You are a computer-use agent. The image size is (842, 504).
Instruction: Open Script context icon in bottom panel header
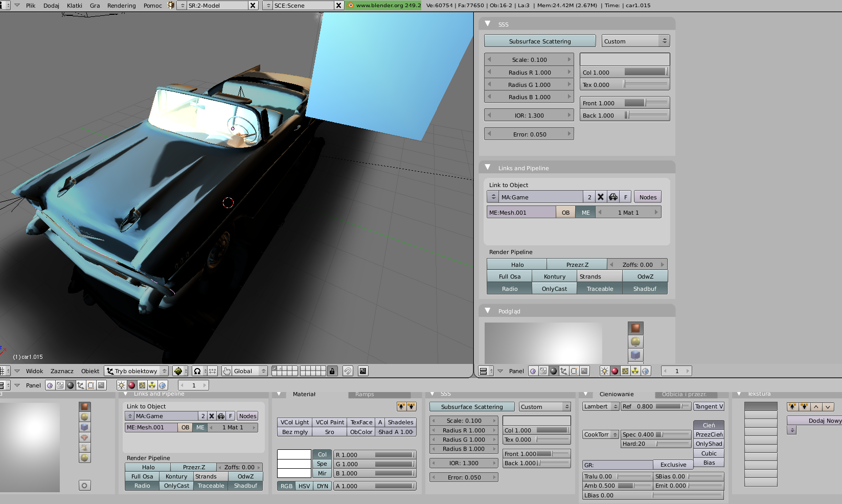[x=60, y=385]
